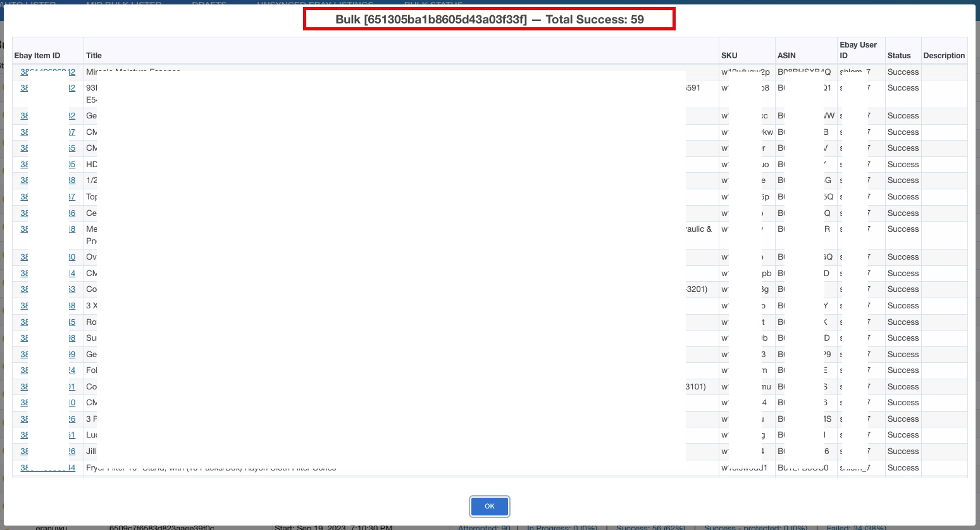Click the Description column header
The width and height of the screenshot is (980, 530).
tap(944, 56)
